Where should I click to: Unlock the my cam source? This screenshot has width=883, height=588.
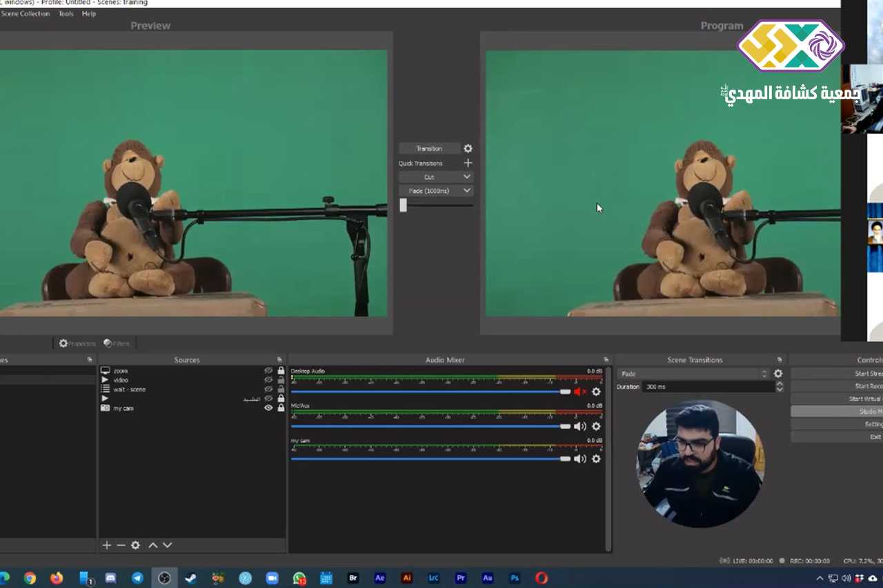coord(281,408)
